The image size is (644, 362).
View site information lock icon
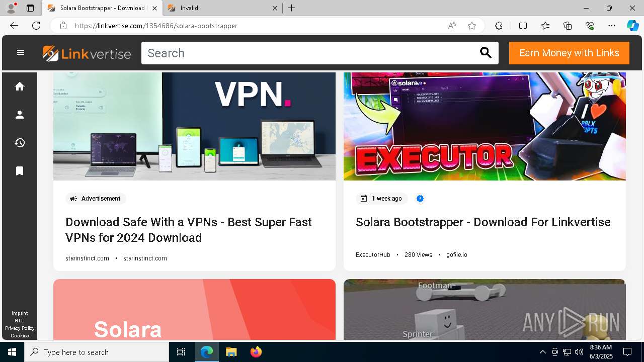(63, 26)
